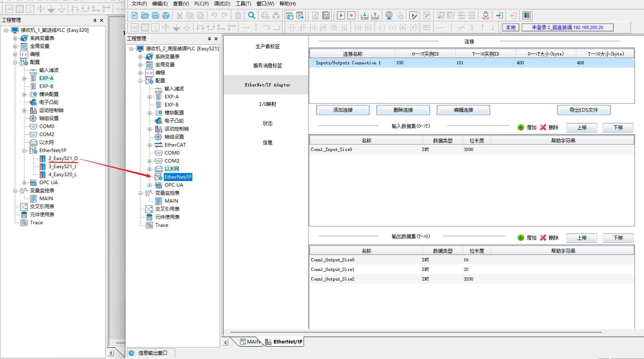Image resolution: width=644 pixels, height=359 pixels.
Task: Click the Upload from PLC icon
Action: click(375, 16)
